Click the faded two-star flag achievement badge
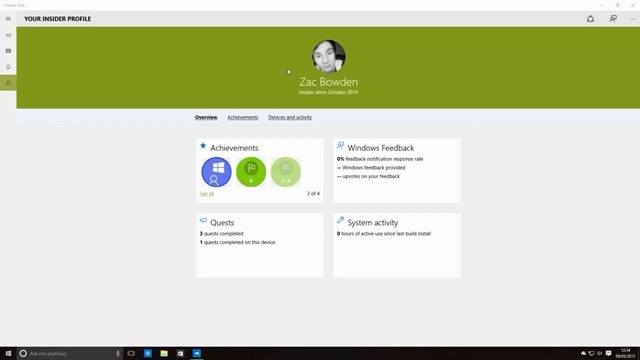Image resolution: width=640 pixels, height=360 pixels. [x=286, y=172]
